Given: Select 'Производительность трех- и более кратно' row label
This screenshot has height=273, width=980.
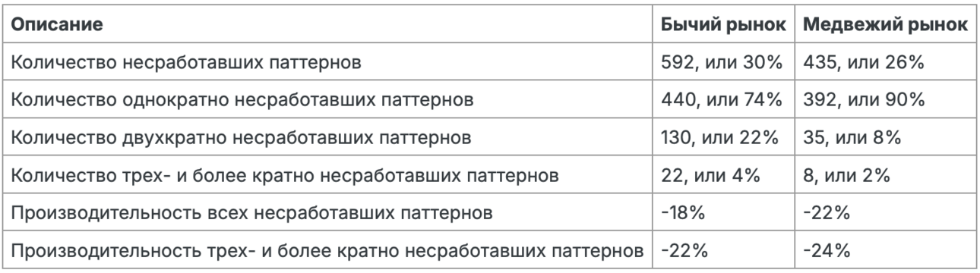Looking at the screenshot, I should point(328,251).
